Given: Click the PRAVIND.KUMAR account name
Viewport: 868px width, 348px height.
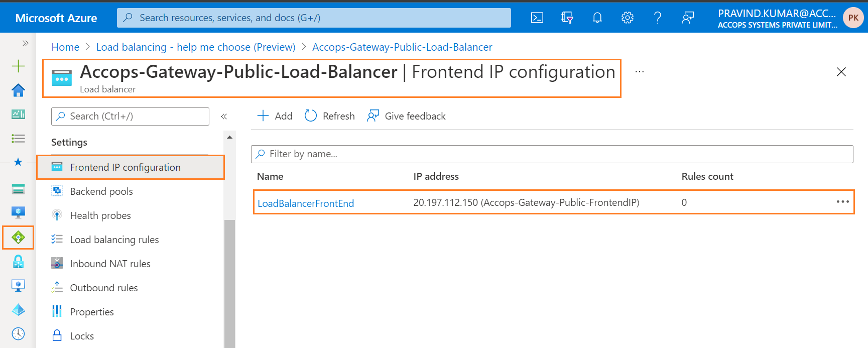Looking at the screenshot, I should click(x=777, y=14).
